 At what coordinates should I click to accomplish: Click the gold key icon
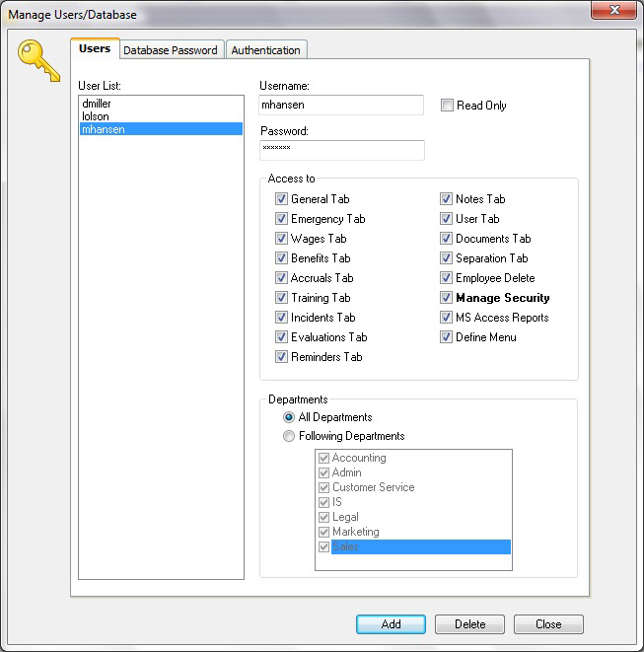pos(40,62)
